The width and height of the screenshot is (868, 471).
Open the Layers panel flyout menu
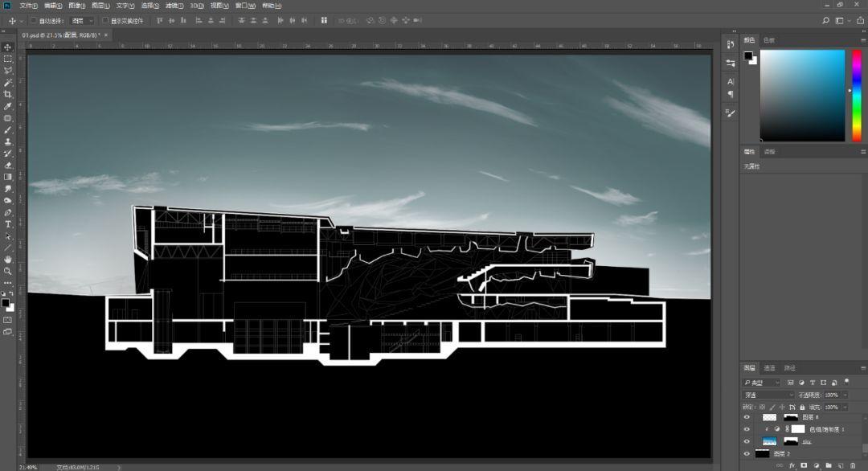(863, 368)
